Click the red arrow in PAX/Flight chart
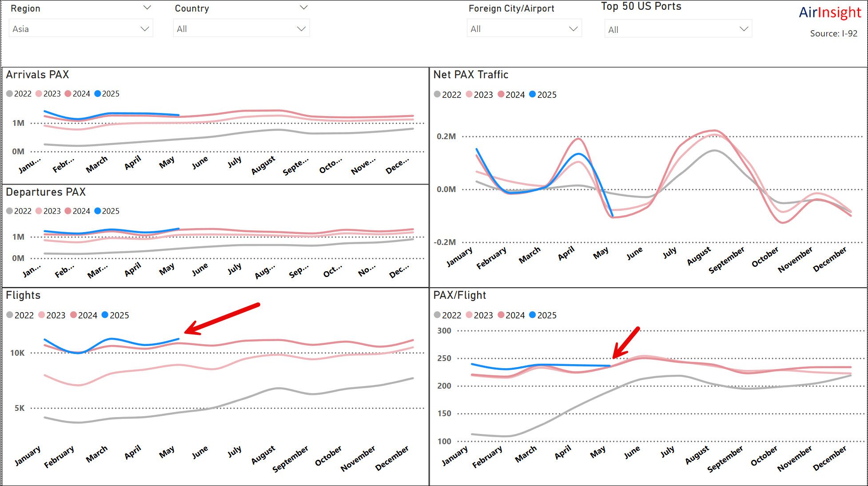868x486 pixels. [626, 342]
